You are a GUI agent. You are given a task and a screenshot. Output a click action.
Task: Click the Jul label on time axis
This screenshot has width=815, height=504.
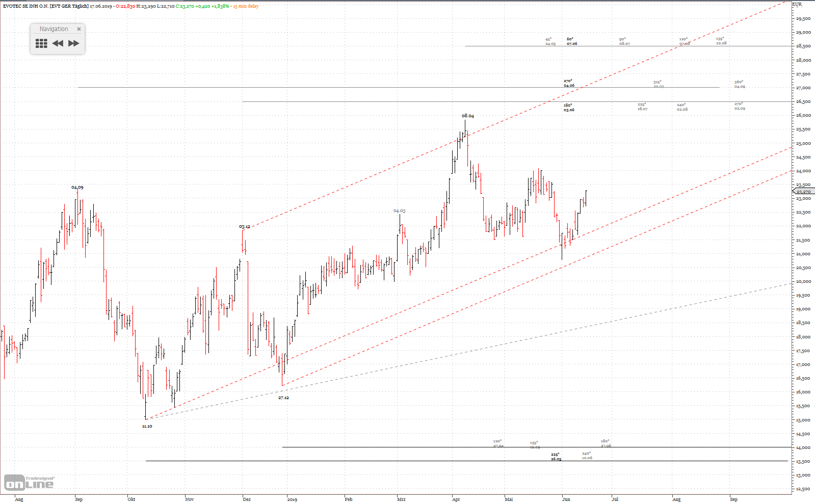point(615,499)
